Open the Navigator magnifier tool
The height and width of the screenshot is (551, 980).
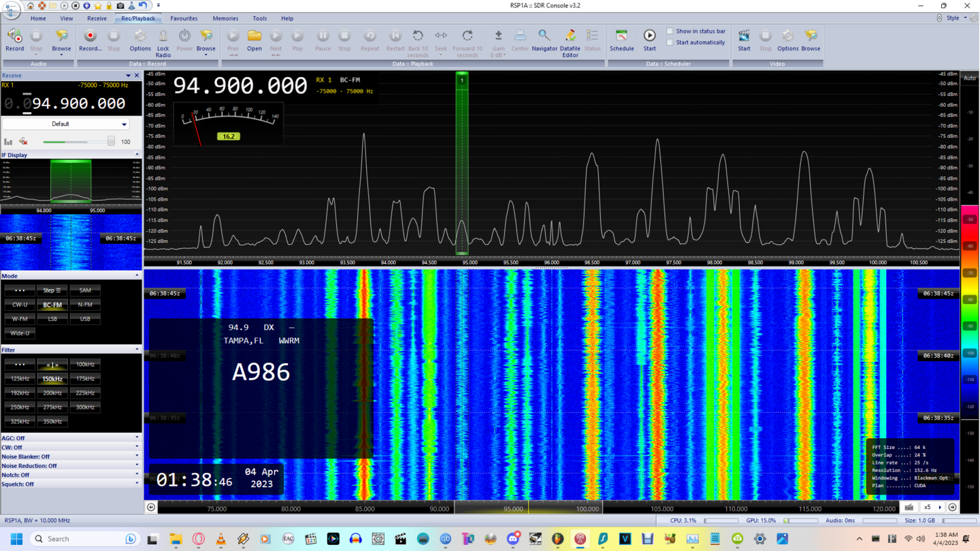[x=544, y=40]
